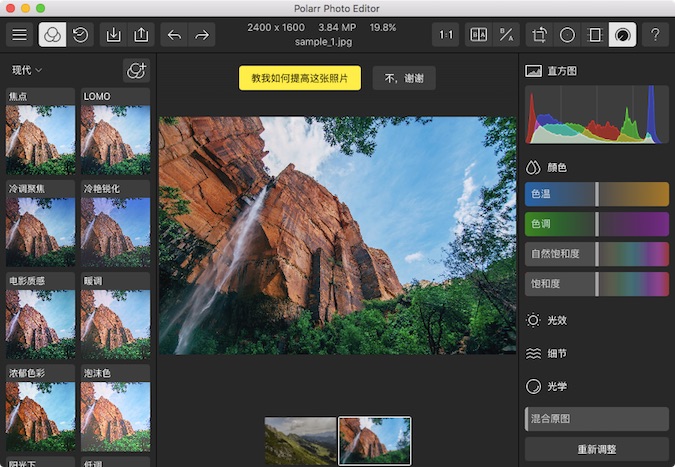Click the detail waves icon
This screenshot has height=467, width=675.
tap(533, 353)
